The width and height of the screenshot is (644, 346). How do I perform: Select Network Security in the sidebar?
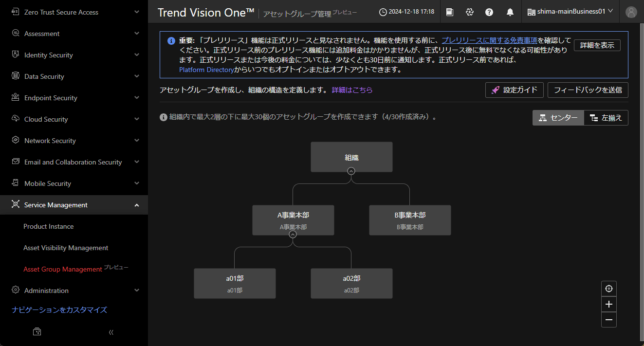tap(74, 141)
